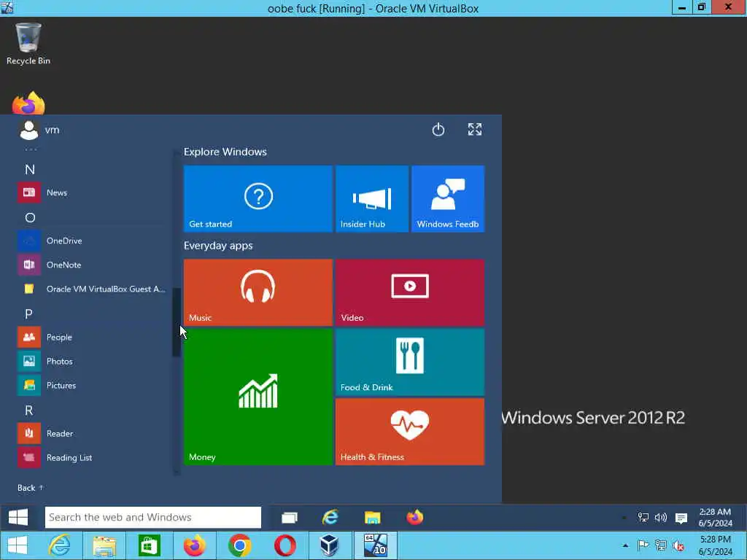Open host Action Center flag icon
The height and width of the screenshot is (560, 747).
(x=643, y=545)
